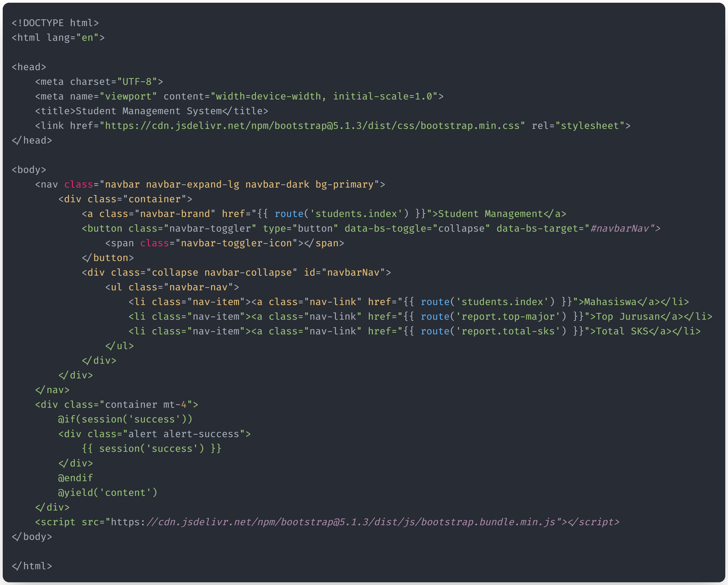Click the Student Management anchor text
The width and height of the screenshot is (728, 585).
tap(491, 214)
